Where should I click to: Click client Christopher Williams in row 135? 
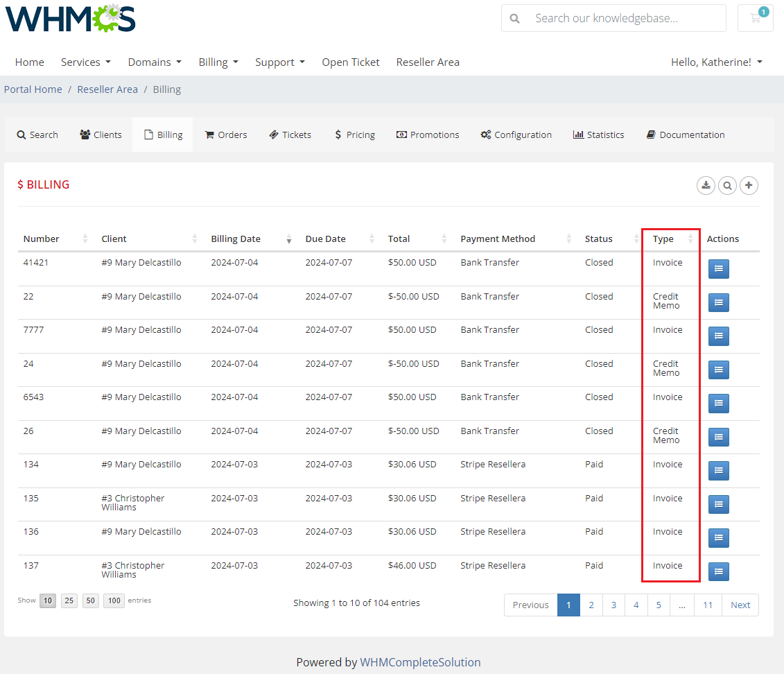point(133,503)
